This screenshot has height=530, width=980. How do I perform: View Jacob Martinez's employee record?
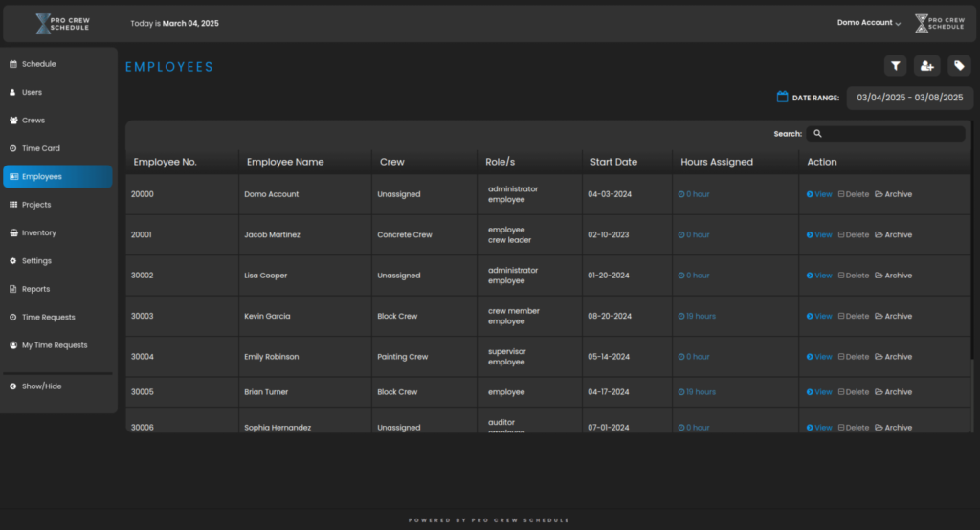click(x=819, y=234)
